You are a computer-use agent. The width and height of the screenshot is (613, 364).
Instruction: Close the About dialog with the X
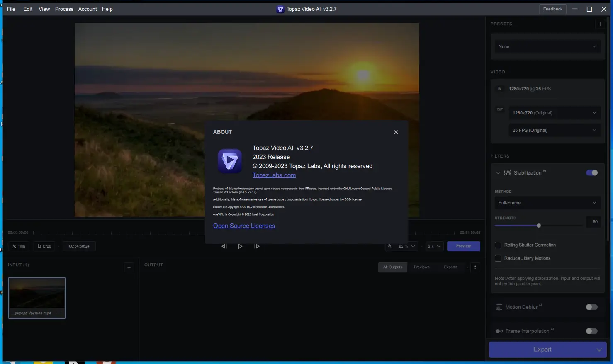pos(396,132)
